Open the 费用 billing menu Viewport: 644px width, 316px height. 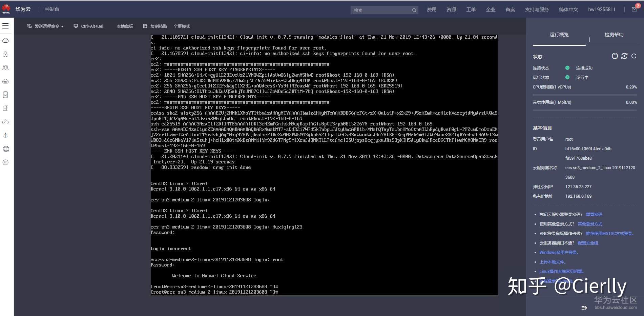432,9
